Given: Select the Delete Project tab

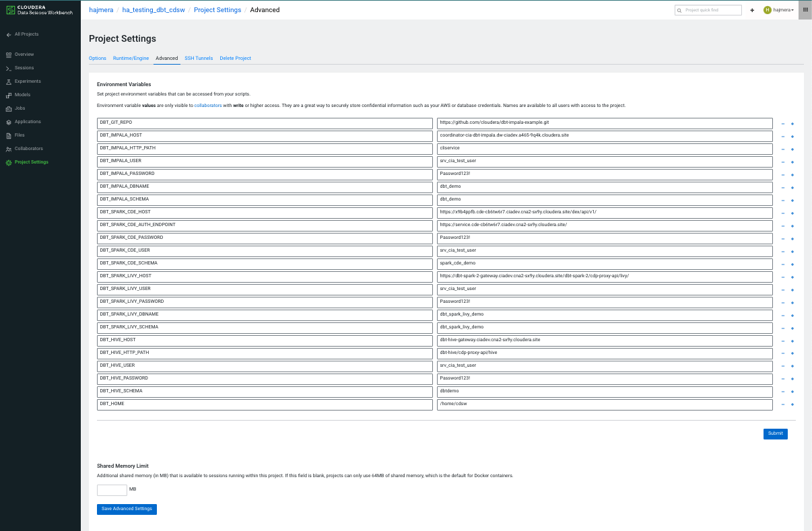Looking at the screenshot, I should coord(235,59).
